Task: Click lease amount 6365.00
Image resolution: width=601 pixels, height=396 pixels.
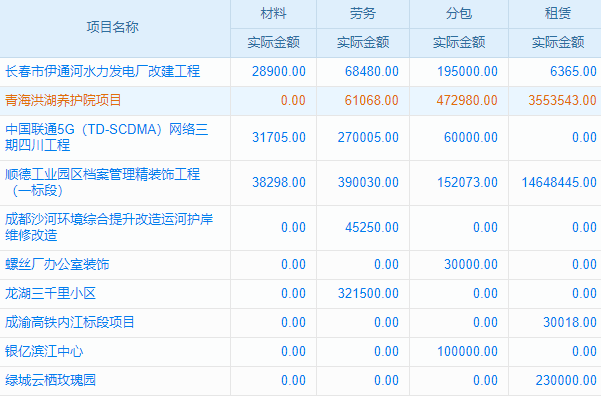Action: tap(573, 71)
